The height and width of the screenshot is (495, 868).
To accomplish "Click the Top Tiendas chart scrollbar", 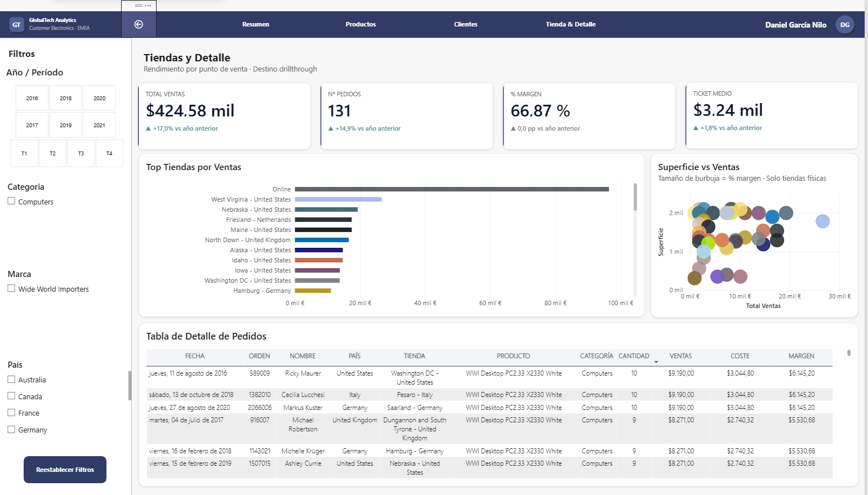I will point(635,197).
